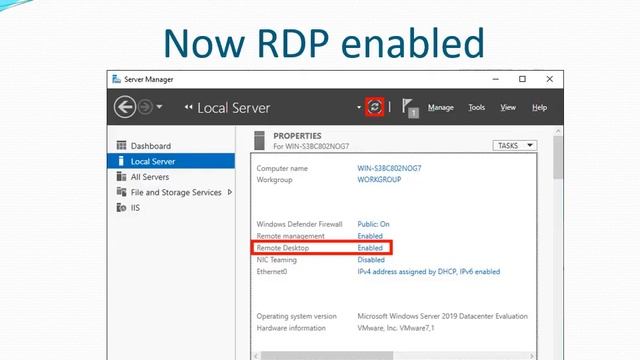Click the File and Storage Services icon
The height and width of the screenshot is (360, 640).
[121, 192]
